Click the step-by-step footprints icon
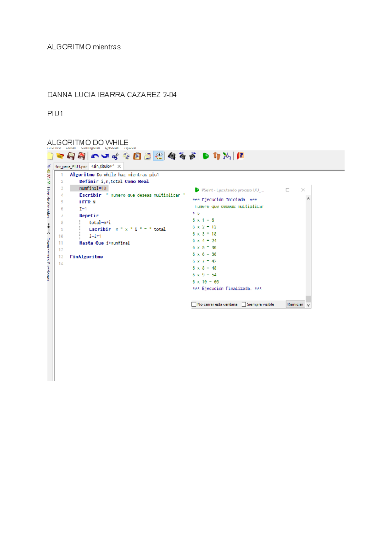The height and width of the screenshot is (554, 392). coord(216,156)
